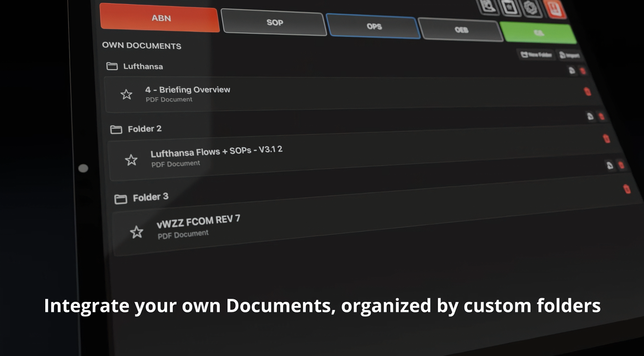Select the OPS tab
The height and width of the screenshot is (356, 644).
(374, 27)
